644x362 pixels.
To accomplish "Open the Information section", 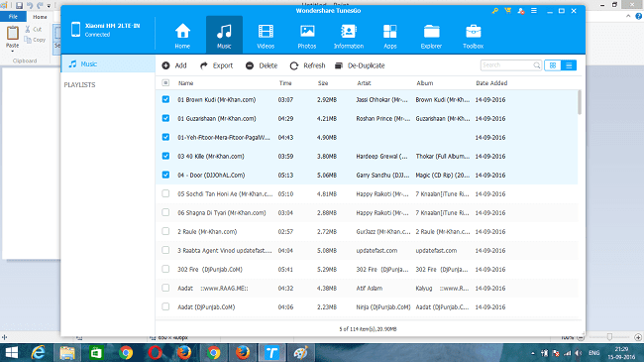I will coord(349,36).
